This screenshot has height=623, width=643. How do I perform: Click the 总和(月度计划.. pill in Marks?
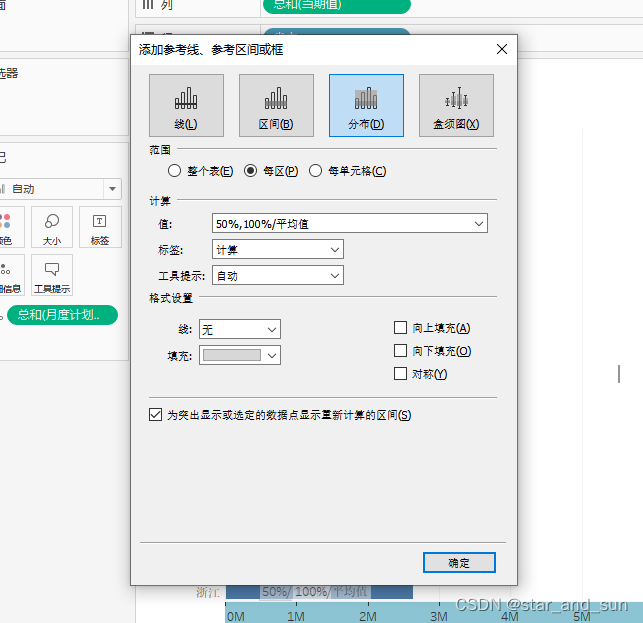click(62, 315)
